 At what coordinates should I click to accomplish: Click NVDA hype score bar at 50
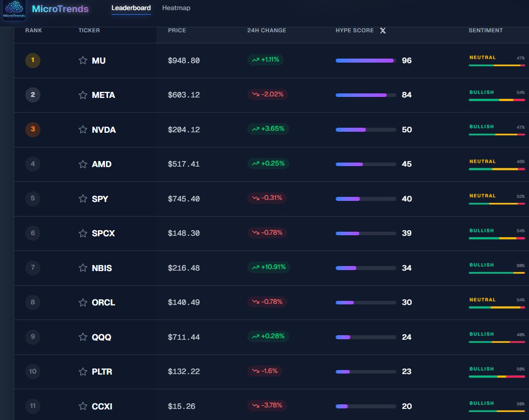coord(366,130)
